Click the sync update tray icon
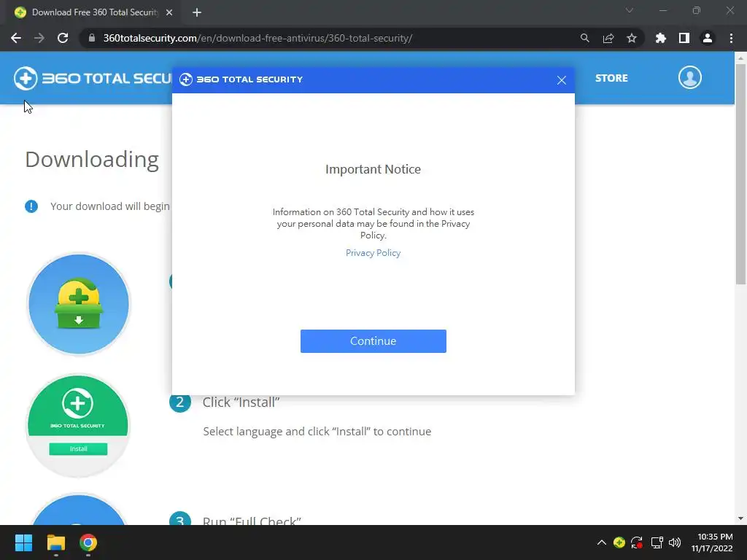Viewport: 747px width, 560px height. 637,542
